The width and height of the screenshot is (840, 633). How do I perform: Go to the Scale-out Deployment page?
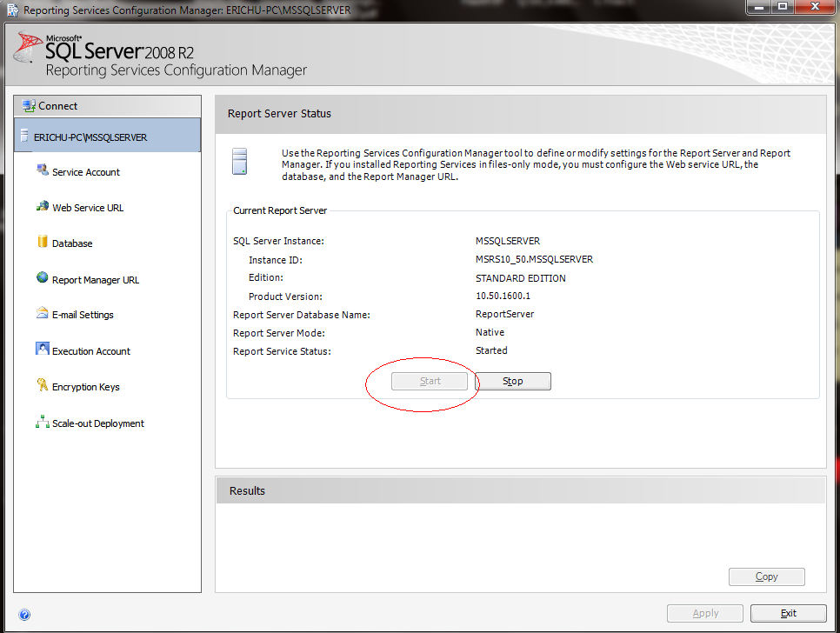98,423
